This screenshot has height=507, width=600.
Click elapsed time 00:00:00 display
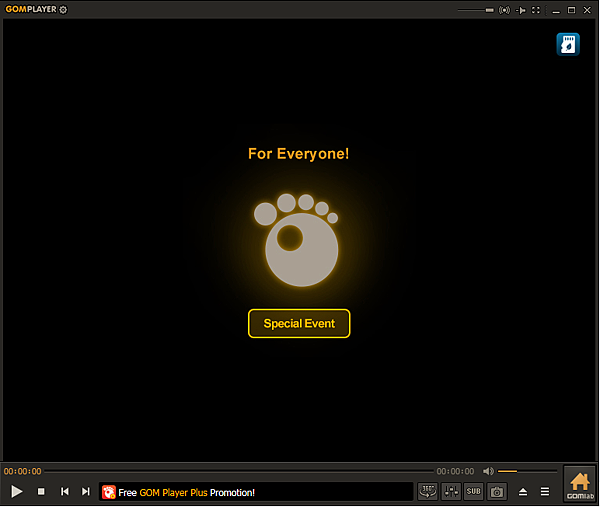point(23,471)
